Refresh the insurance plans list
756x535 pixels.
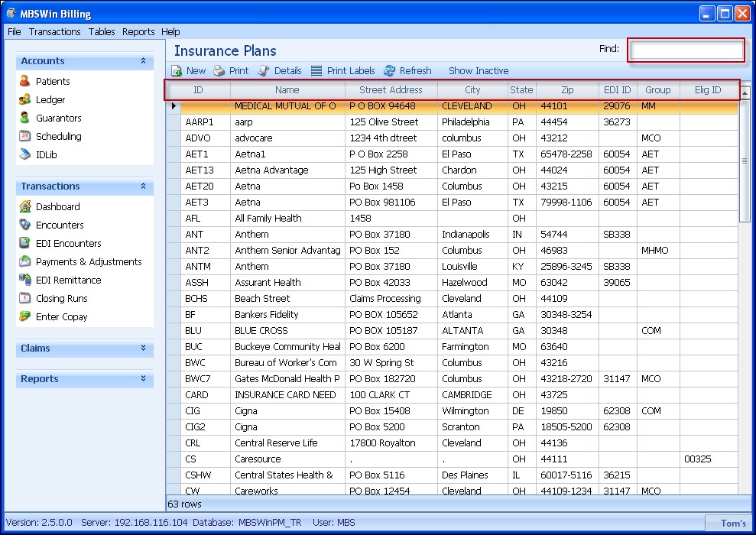pos(408,70)
